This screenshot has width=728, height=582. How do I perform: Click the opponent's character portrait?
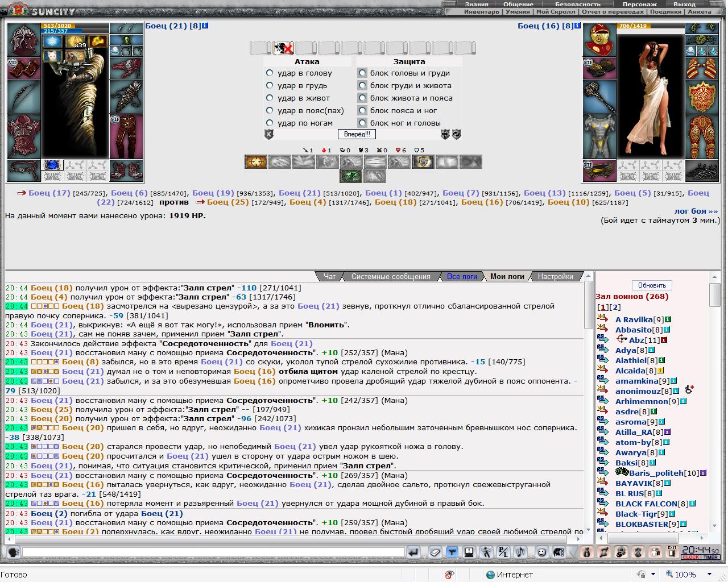651,95
